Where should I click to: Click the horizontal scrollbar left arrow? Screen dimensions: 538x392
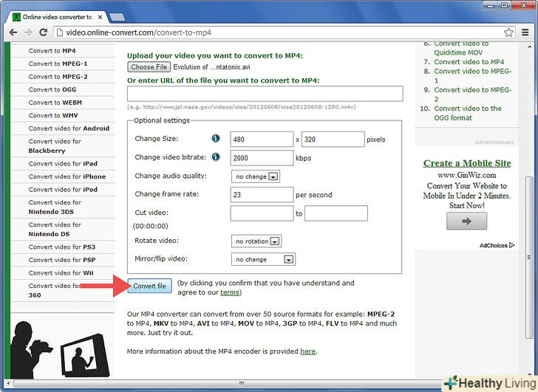(8, 383)
